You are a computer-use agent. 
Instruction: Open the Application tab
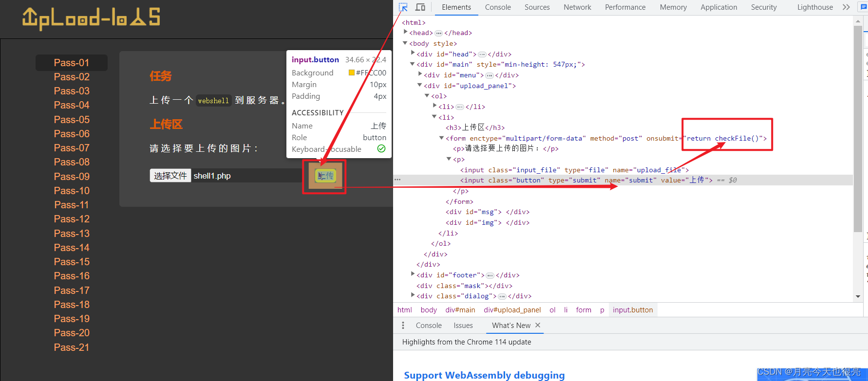(718, 7)
